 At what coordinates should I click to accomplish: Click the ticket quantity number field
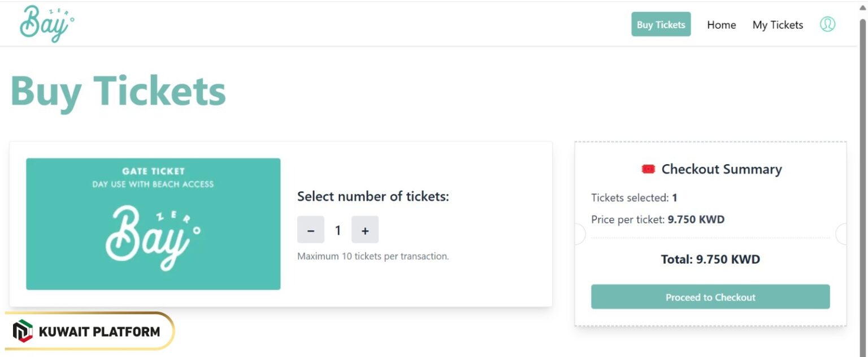click(338, 230)
